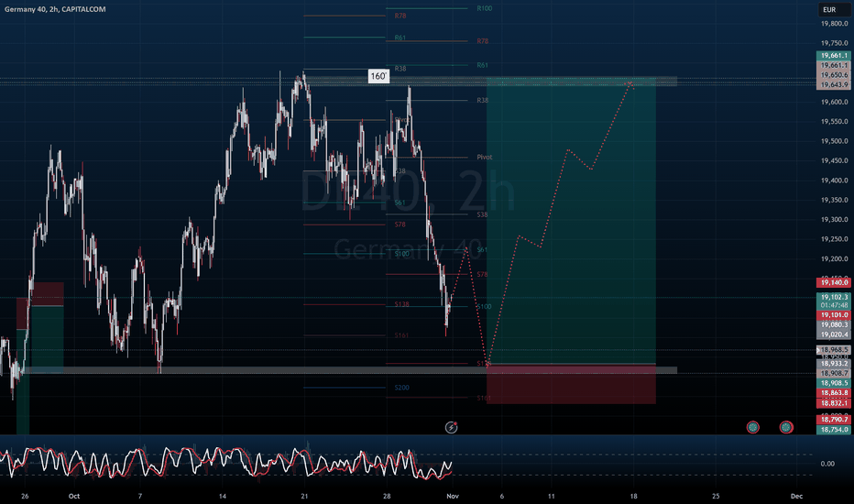The image size is (854, 504).
Task: Click the red 18,863.8 price label
Action: click(x=833, y=393)
